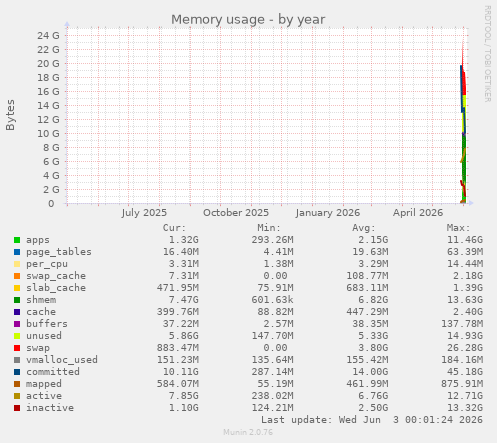Click the committed legend color swatch

pos(17,372)
